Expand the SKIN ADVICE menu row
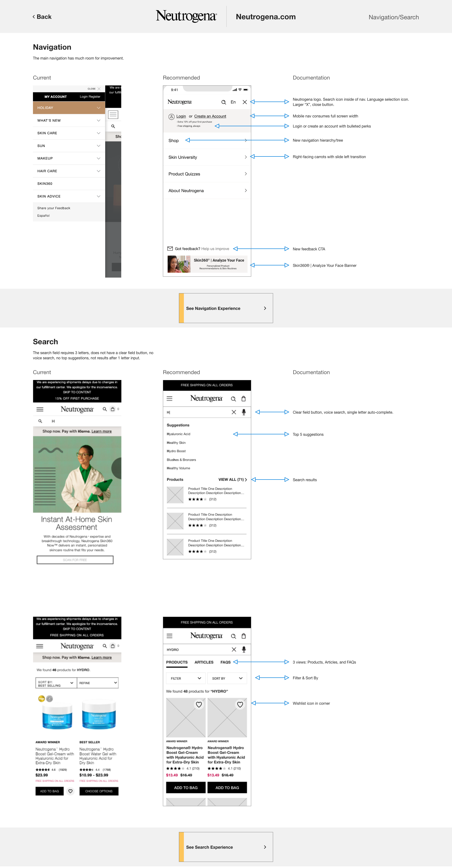 tap(69, 196)
